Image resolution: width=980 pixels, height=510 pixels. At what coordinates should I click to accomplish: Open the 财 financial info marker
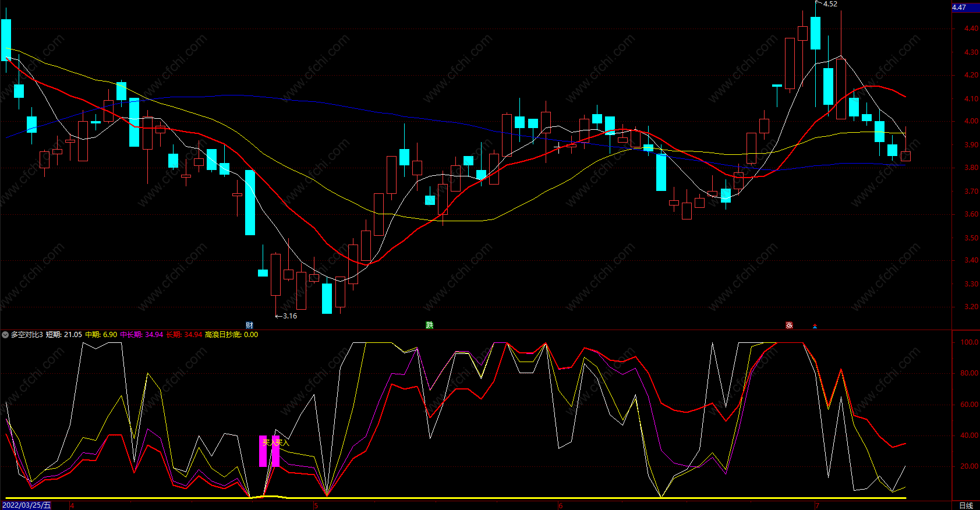[x=249, y=325]
